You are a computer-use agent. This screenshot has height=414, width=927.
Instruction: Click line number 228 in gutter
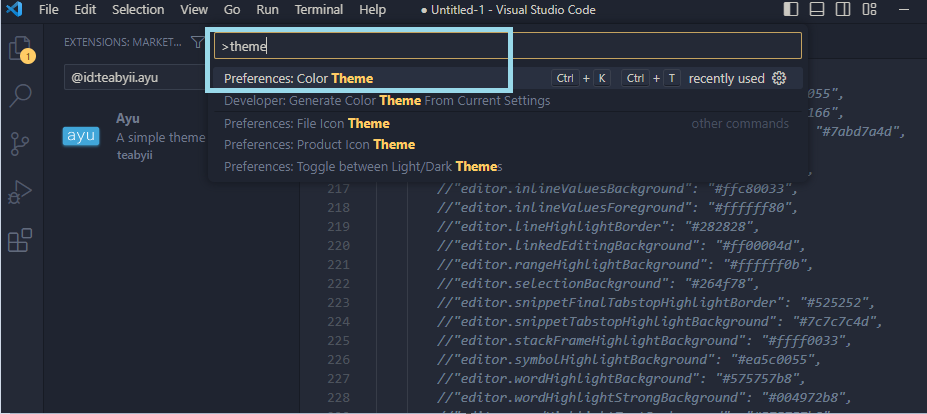tap(339, 397)
